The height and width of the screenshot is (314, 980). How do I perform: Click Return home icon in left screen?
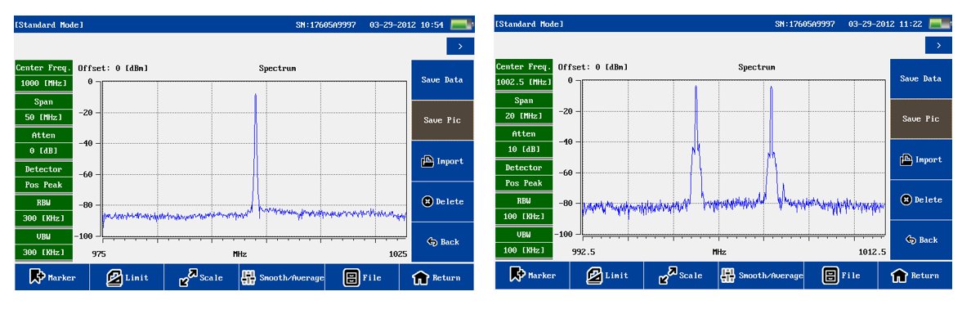(x=422, y=278)
